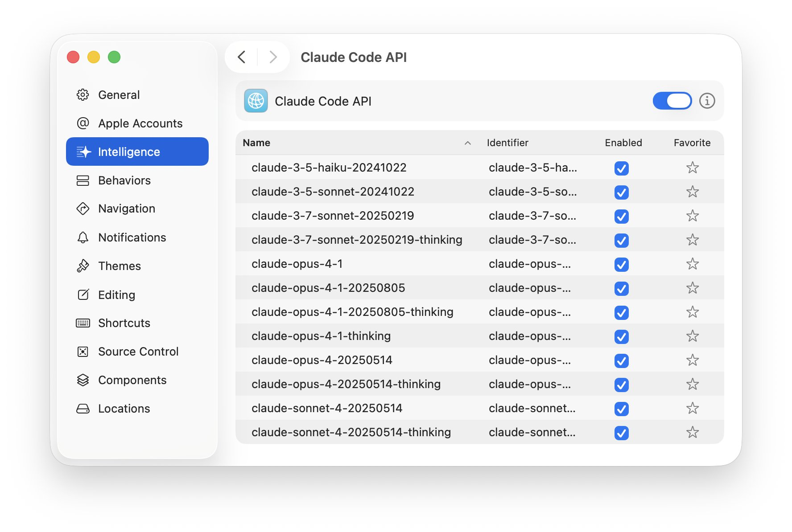Disable claude-sonnet-4-20250514-thinking checkbox
Viewport: 792px width, 532px height.
point(622,433)
